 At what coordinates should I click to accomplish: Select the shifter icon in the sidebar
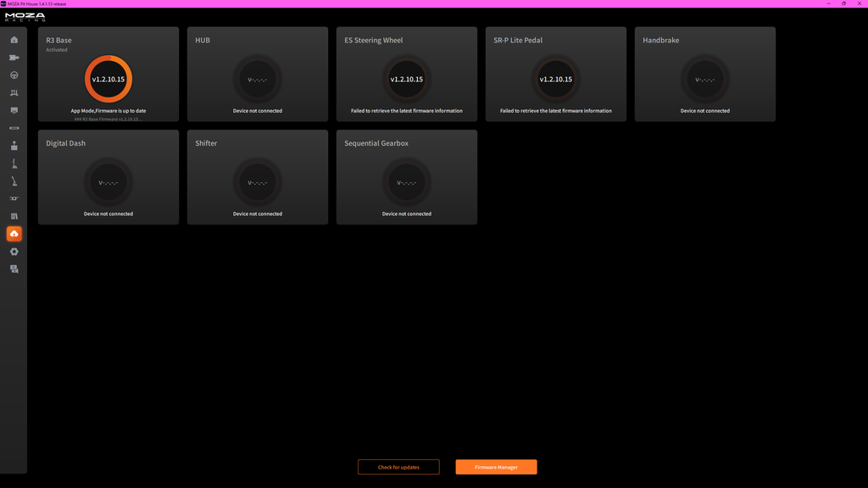(x=14, y=146)
